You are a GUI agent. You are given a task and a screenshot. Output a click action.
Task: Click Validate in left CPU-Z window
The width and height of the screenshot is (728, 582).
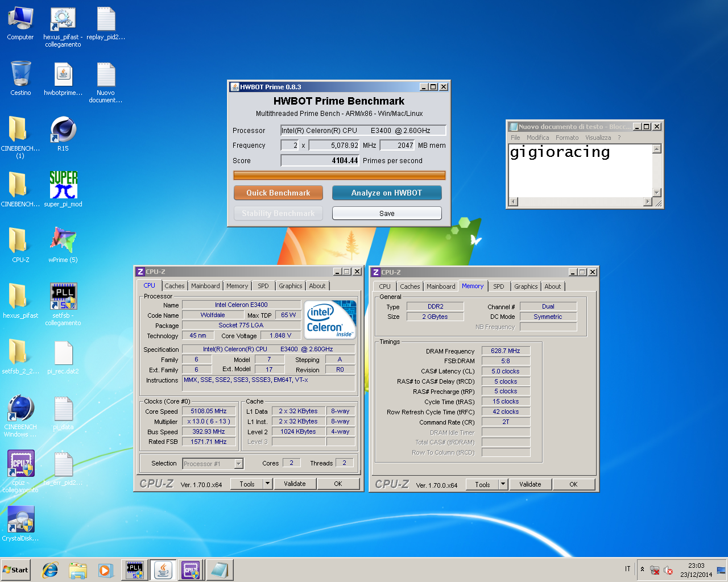(295, 484)
